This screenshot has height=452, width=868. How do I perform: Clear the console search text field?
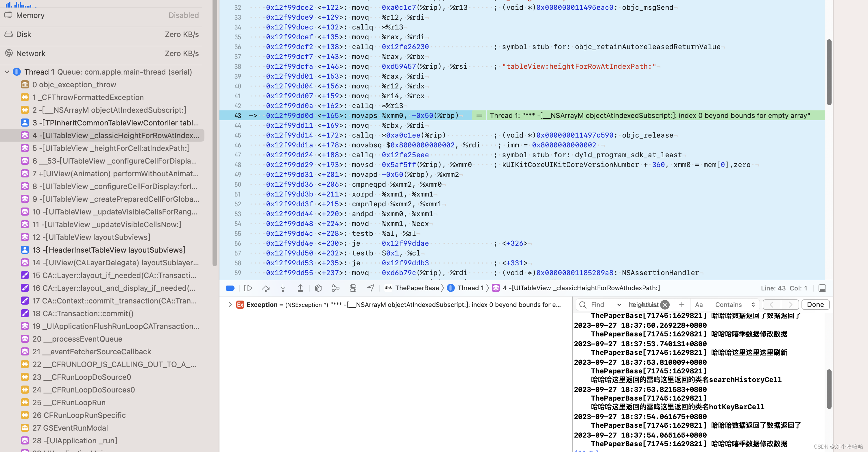665,305
